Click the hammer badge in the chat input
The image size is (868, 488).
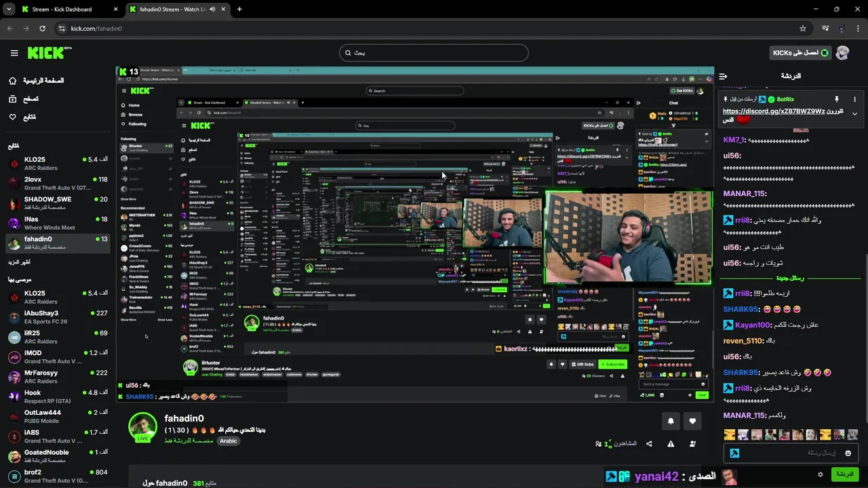[x=734, y=453]
